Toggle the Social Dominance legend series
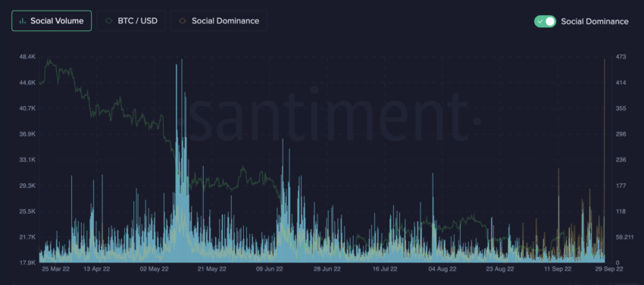644x285 pixels. tap(218, 21)
